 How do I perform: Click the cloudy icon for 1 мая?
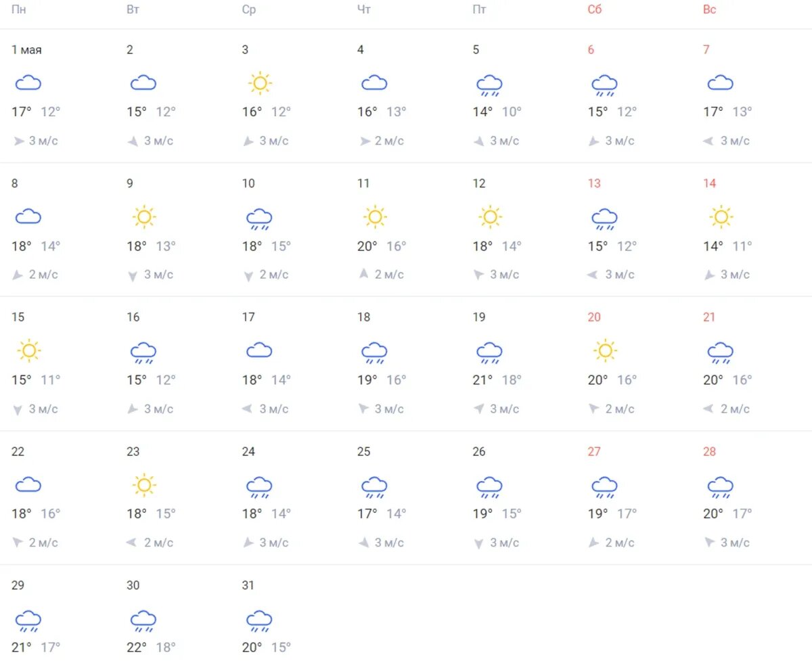(x=28, y=83)
